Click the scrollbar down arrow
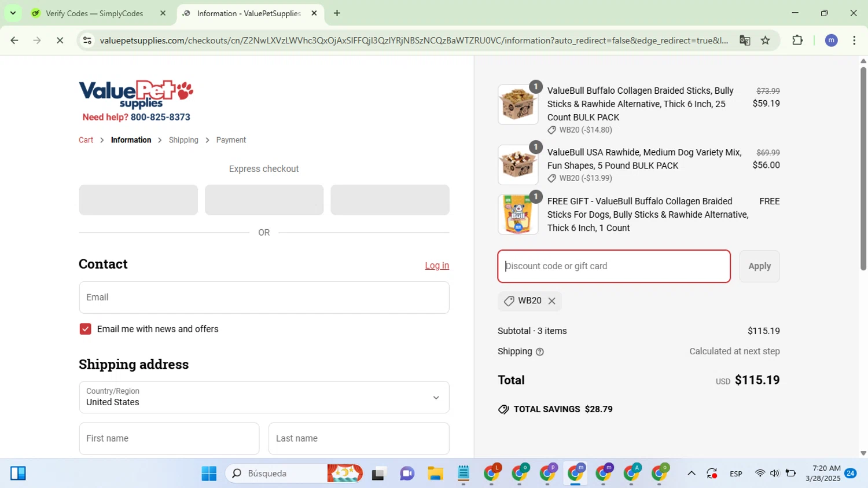 863,453
